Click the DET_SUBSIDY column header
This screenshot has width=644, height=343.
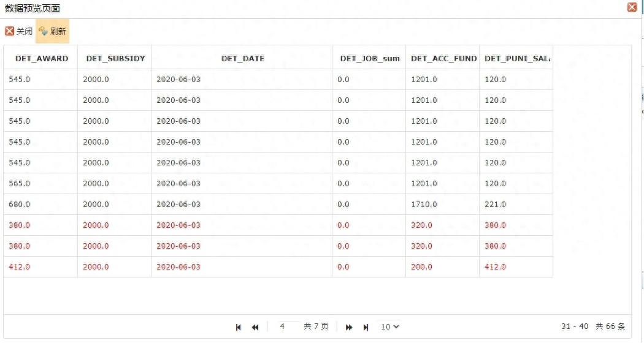[115, 58]
